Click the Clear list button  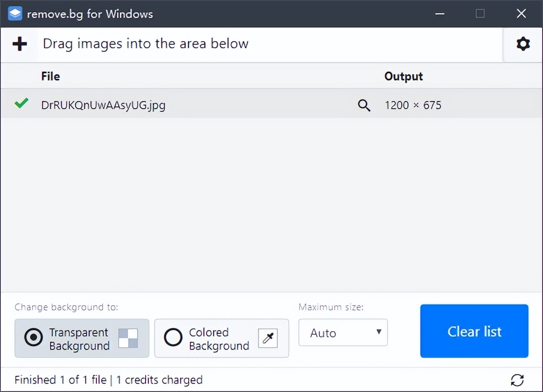pyautogui.click(x=474, y=331)
